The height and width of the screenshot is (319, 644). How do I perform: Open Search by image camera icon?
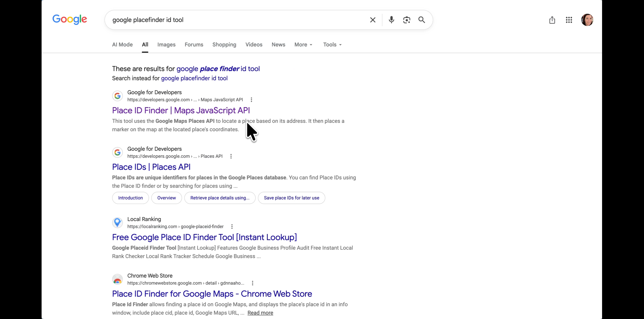pyautogui.click(x=407, y=20)
